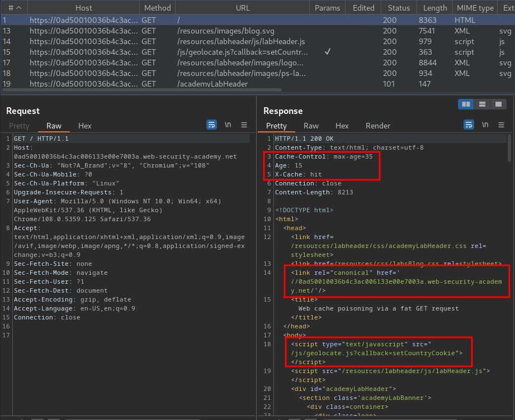
Task: Click Cache-Control header in response
Action: pos(324,156)
